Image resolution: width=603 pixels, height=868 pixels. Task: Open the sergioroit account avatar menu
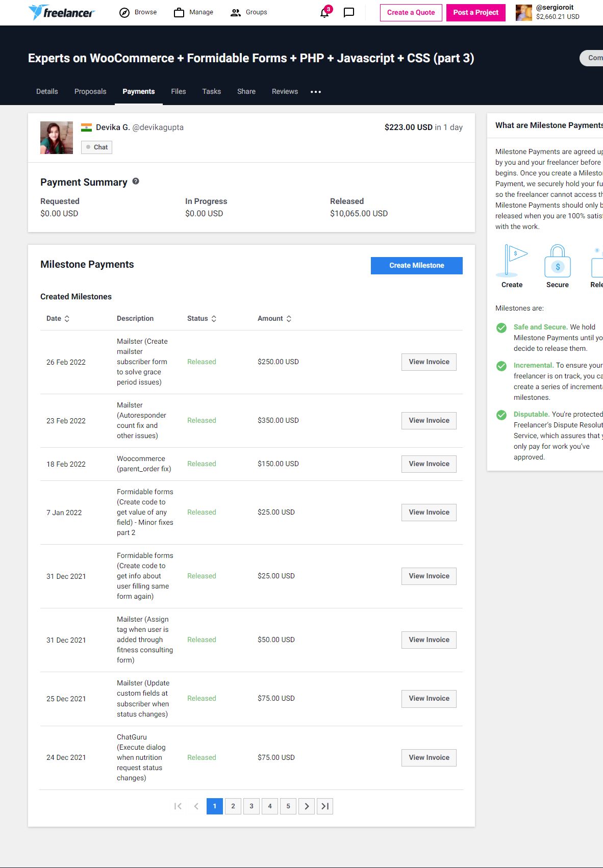[x=524, y=13]
